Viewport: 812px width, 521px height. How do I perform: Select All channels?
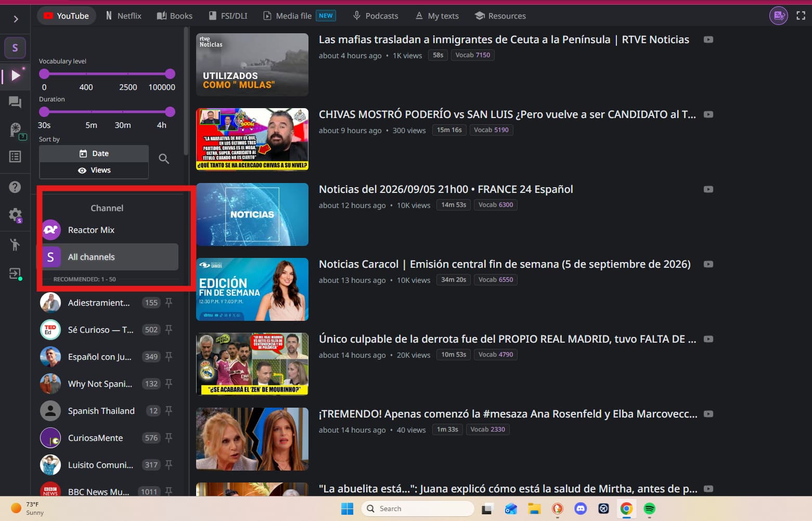[108, 257]
